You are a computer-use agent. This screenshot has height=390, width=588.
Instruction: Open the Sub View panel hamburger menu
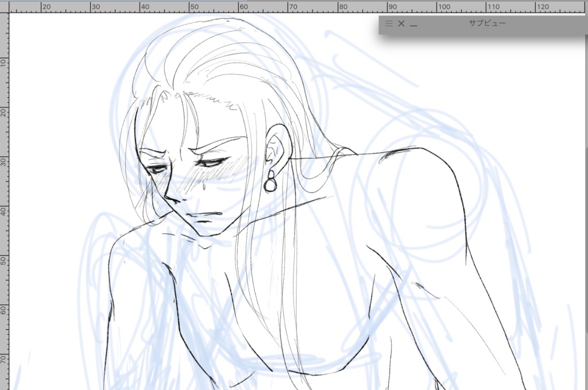(x=389, y=24)
